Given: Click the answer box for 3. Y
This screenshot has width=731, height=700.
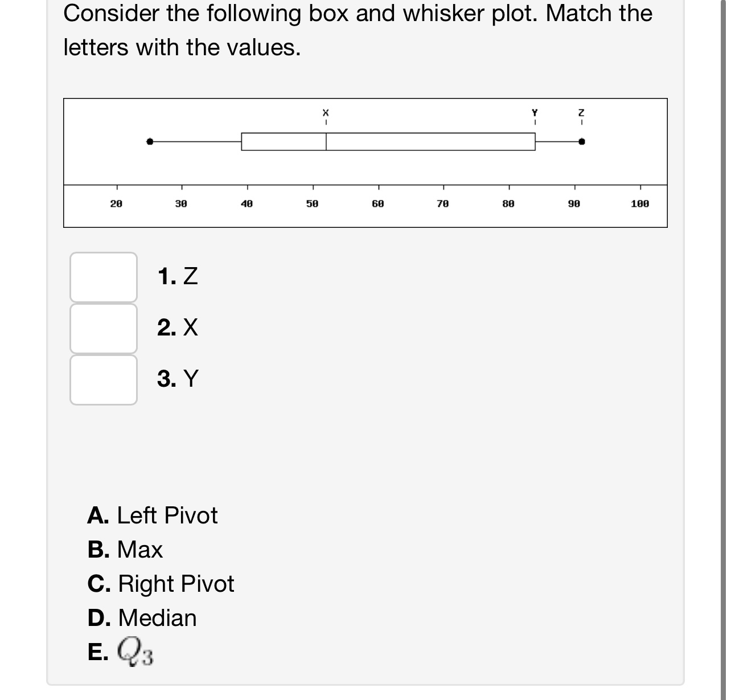Looking at the screenshot, I should click(x=103, y=379).
